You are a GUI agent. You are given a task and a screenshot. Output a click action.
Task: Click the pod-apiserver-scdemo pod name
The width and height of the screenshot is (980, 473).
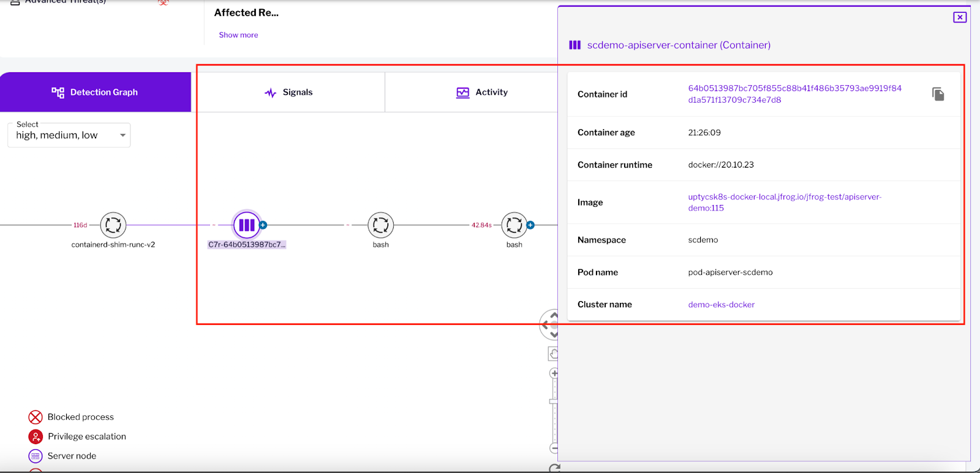(x=730, y=272)
